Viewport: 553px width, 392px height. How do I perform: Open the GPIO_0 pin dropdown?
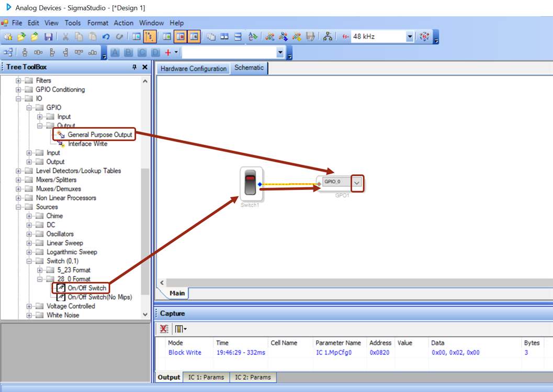pos(357,183)
